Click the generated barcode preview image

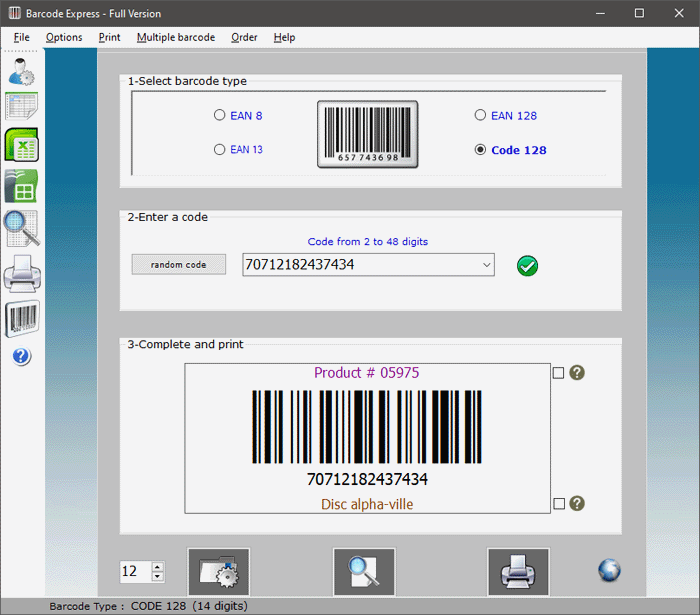pyautogui.click(x=367, y=427)
